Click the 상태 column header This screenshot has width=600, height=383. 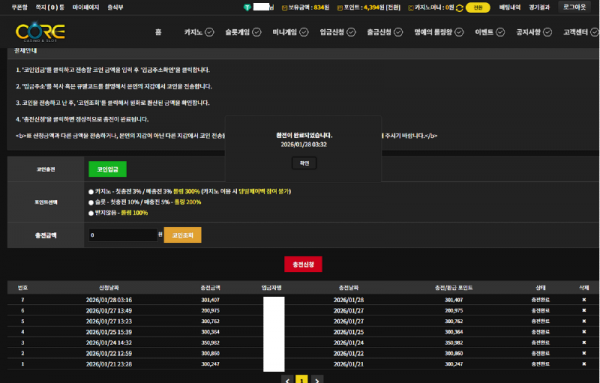[540, 288]
